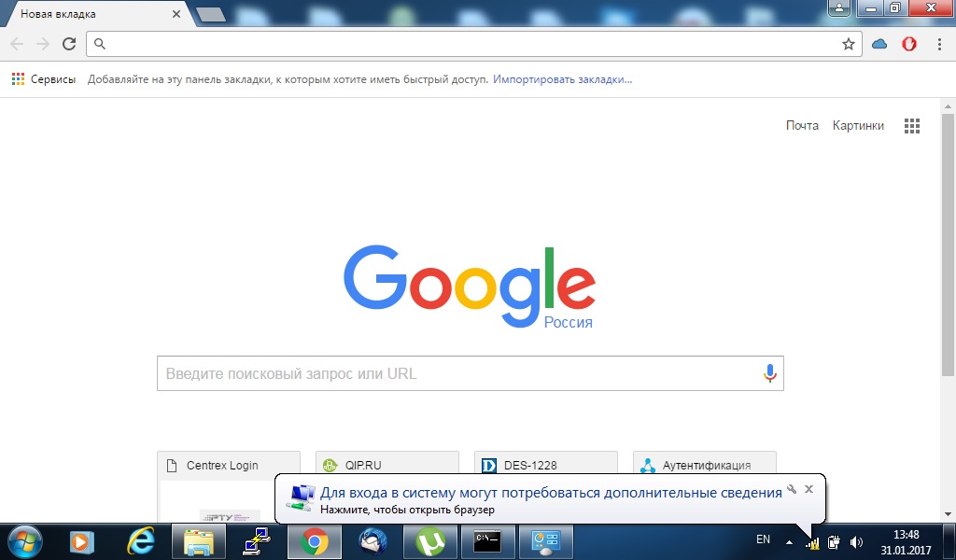956x560 pixels.
Task: Open uTorrent from the taskbar
Action: pos(430,541)
